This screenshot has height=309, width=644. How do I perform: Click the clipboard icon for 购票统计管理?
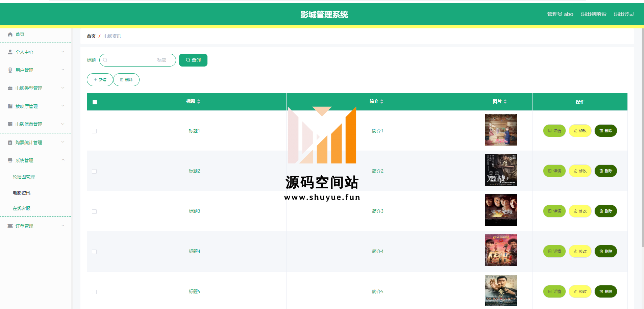point(10,142)
